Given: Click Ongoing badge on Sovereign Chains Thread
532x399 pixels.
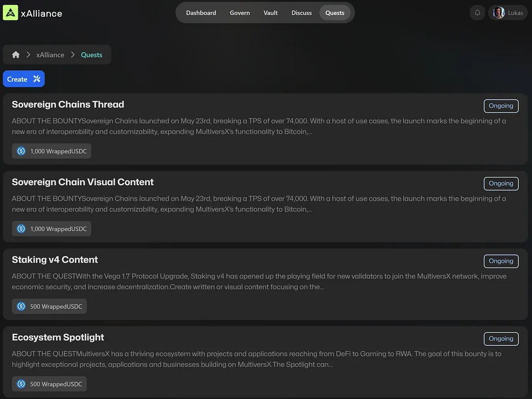Looking at the screenshot, I should (x=501, y=106).
